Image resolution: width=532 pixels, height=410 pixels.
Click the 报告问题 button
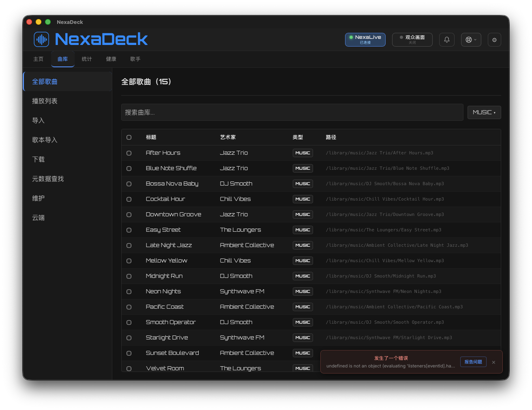pos(473,362)
